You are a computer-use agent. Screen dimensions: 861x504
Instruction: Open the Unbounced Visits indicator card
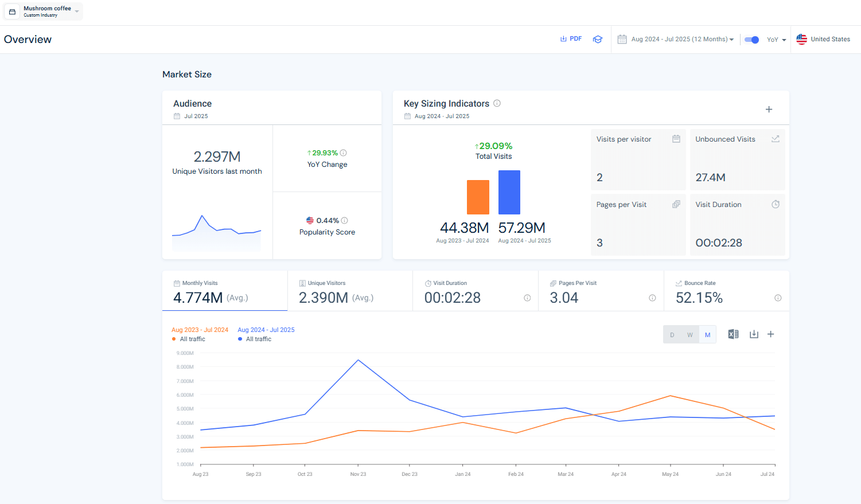tap(737, 159)
